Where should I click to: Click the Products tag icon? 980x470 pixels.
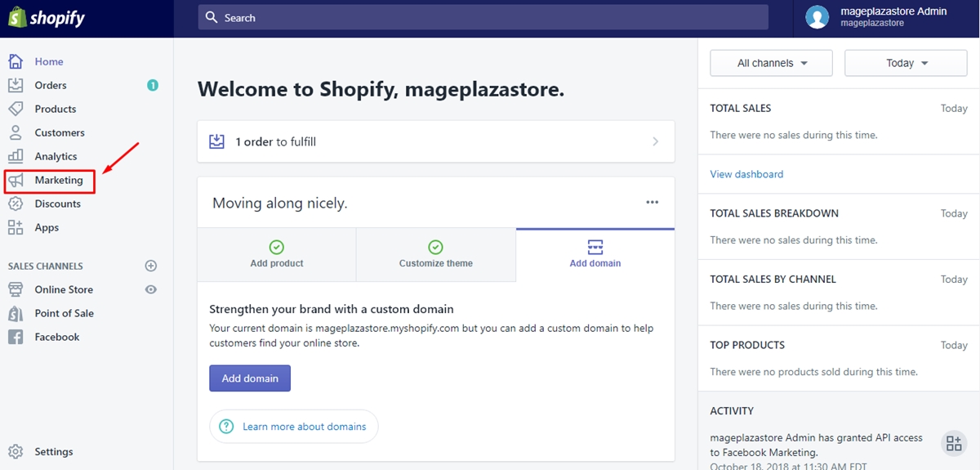click(16, 109)
